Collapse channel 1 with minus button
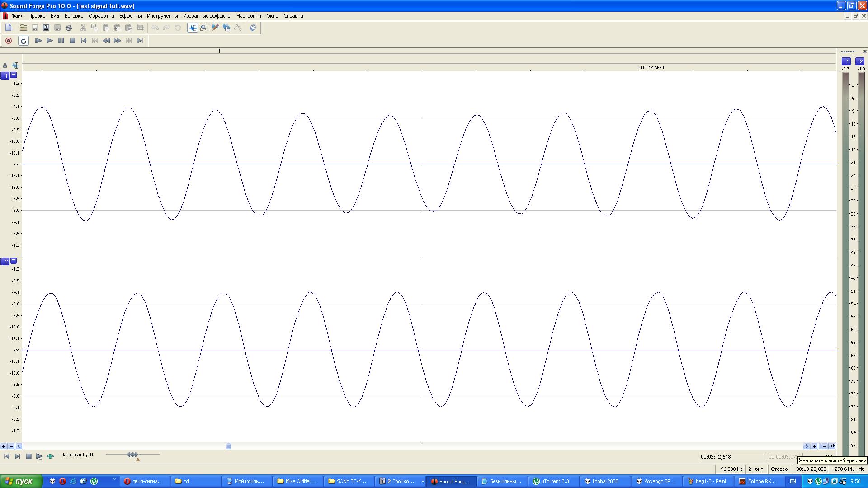This screenshot has height=488, width=868. [x=14, y=75]
